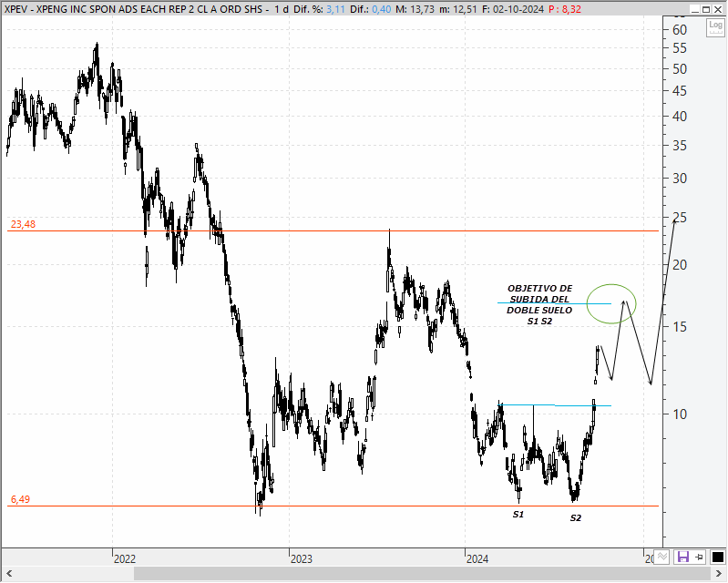Click the S2 bottom label

(576, 518)
